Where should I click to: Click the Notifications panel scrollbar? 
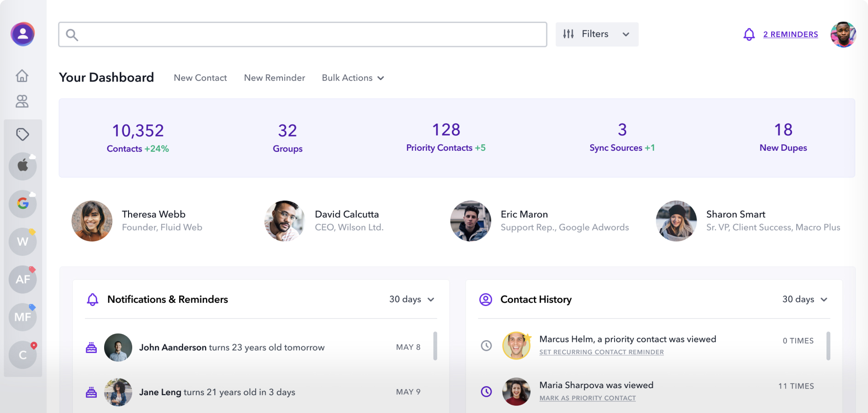435,346
